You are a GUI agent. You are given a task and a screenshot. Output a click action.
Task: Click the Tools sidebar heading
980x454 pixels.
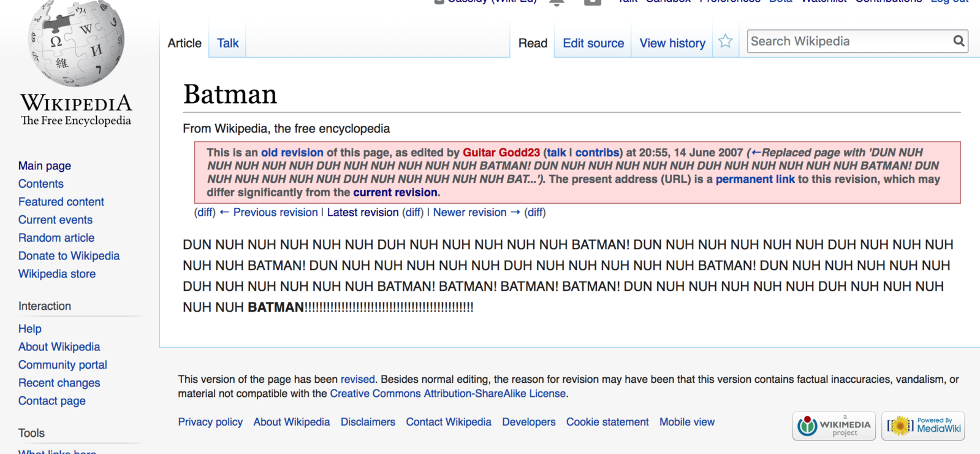coord(31,433)
